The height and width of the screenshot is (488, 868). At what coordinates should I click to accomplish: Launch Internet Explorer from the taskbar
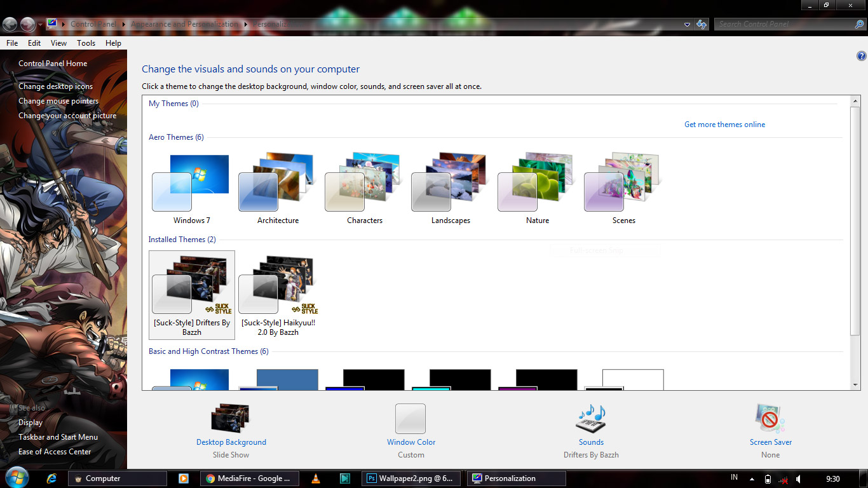(52, 478)
